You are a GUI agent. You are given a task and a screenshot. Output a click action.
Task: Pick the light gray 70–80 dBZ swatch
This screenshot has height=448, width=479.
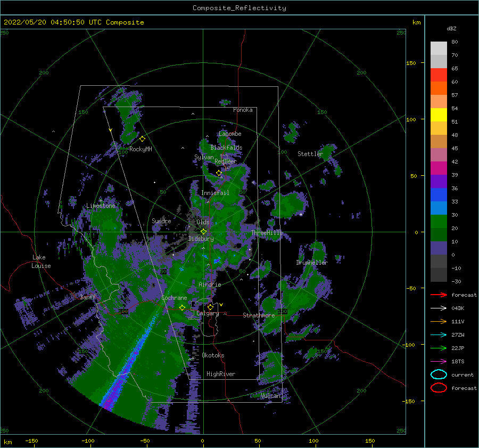[439, 48]
